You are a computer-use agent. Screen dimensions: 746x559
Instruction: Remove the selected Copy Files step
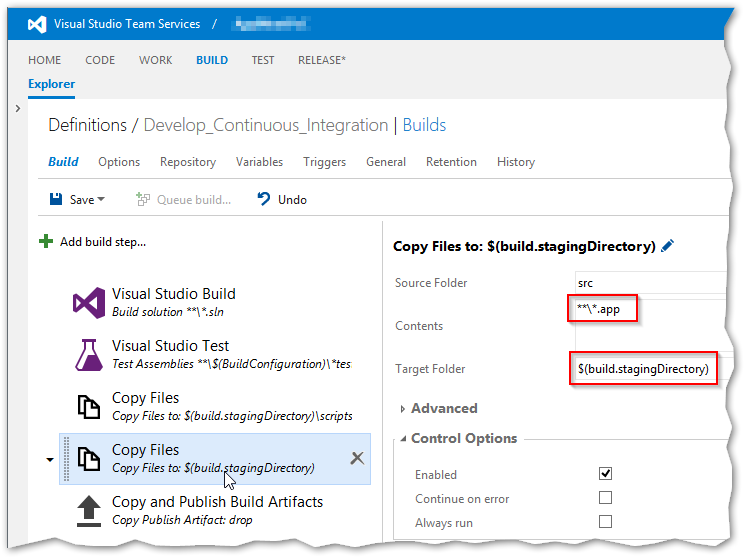point(357,458)
